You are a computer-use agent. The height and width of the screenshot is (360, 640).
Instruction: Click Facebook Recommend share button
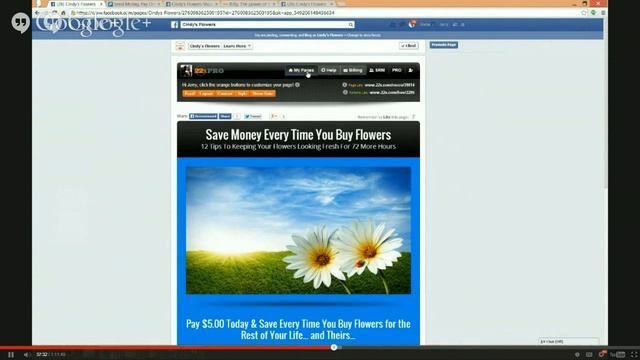click(x=203, y=116)
